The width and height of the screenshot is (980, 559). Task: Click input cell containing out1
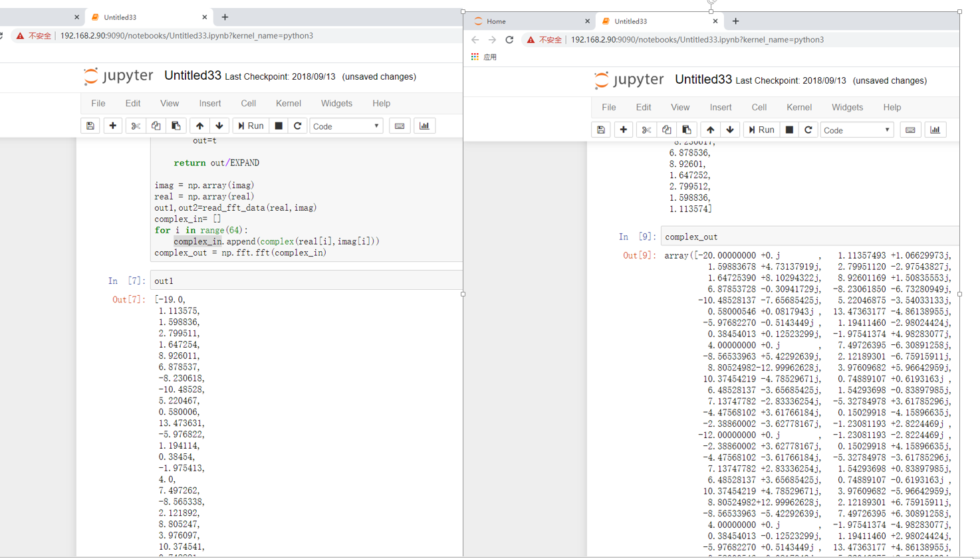(x=306, y=280)
